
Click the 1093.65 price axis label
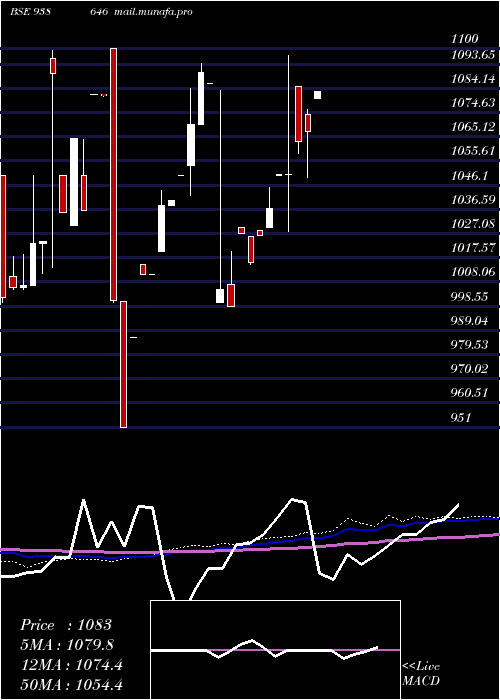(473, 55)
